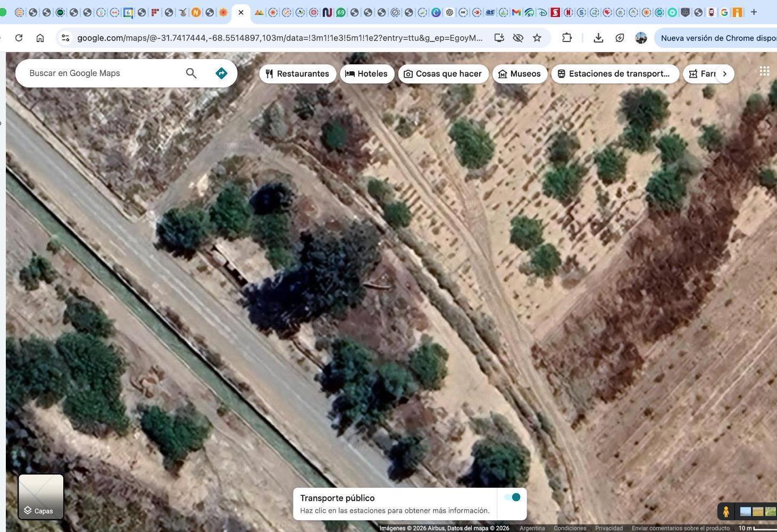The height and width of the screenshot is (532, 777).
Task: Open the Capas layers selector
Action: click(x=41, y=497)
